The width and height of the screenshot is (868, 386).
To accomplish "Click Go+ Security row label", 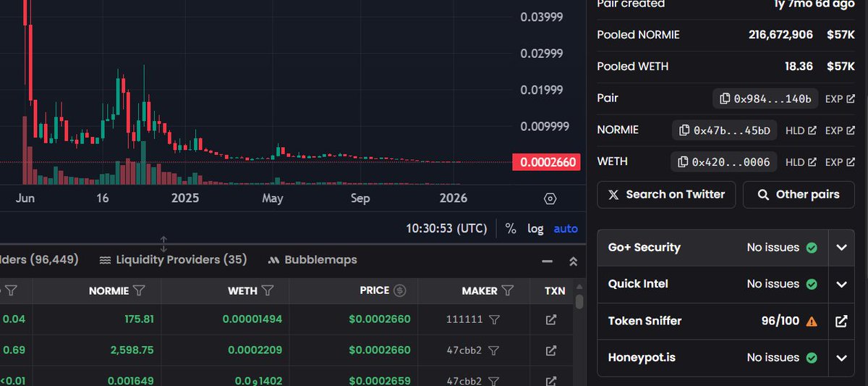I will coord(644,248).
